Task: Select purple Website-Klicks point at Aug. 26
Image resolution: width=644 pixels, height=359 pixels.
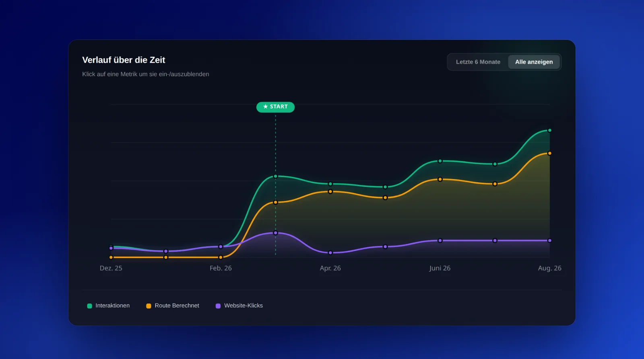Action: pyautogui.click(x=549, y=240)
